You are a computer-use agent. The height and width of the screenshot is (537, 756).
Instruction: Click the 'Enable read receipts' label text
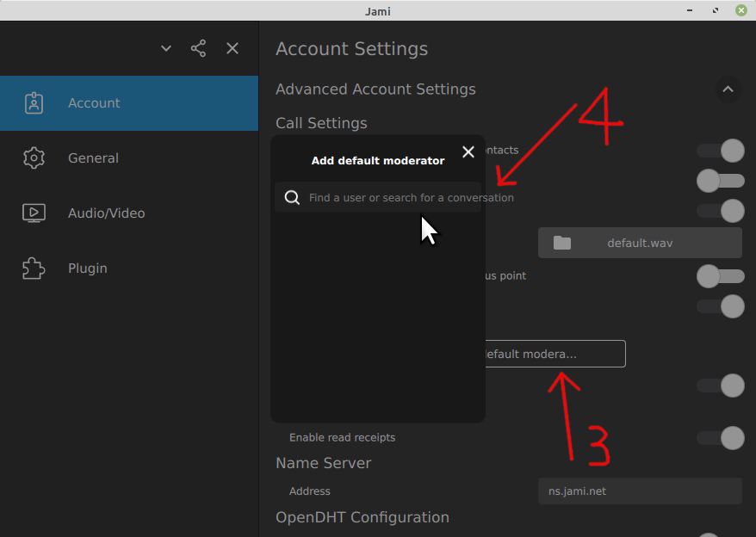click(x=343, y=437)
